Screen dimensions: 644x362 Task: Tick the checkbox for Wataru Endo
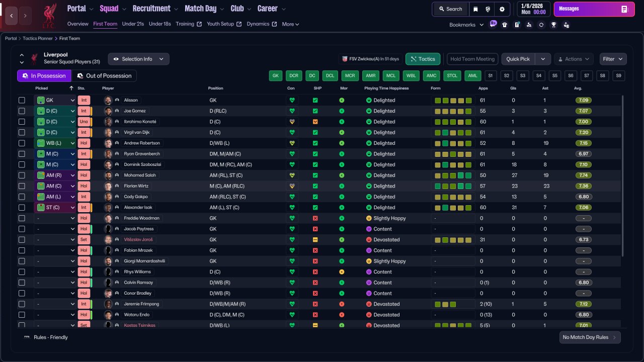coord(22,315)
